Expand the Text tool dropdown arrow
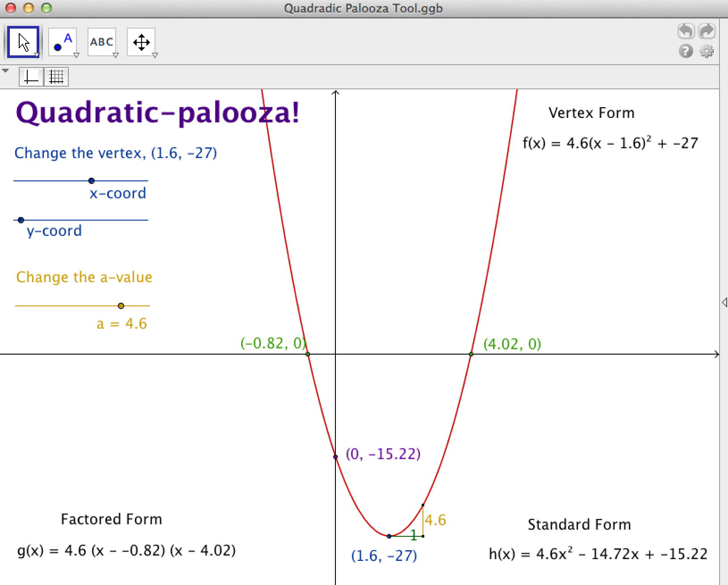The width and height of the screenshot is (728, 585). point(116,55)
